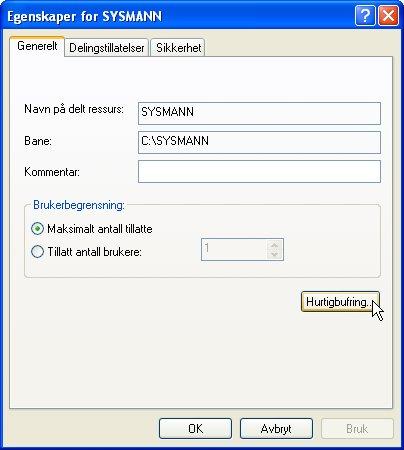Select the Generelt tab

[37, 46]
